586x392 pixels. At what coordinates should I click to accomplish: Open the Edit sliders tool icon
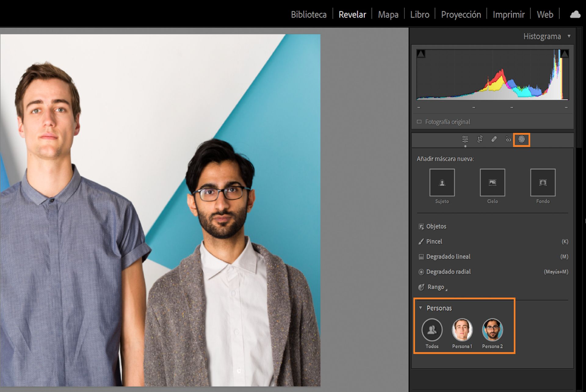(465, 140)
